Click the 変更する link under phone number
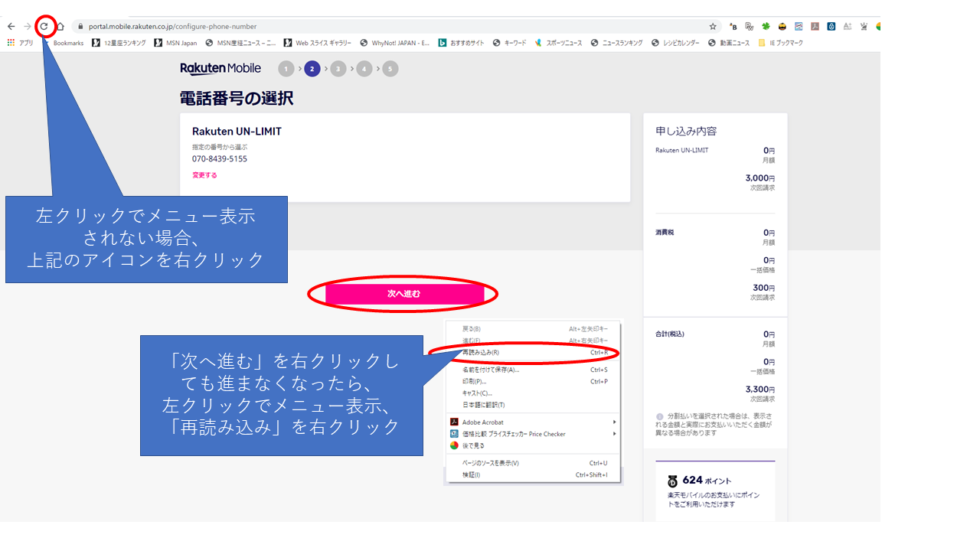This screenshot has height=551, width=980. tap(204, 175)
